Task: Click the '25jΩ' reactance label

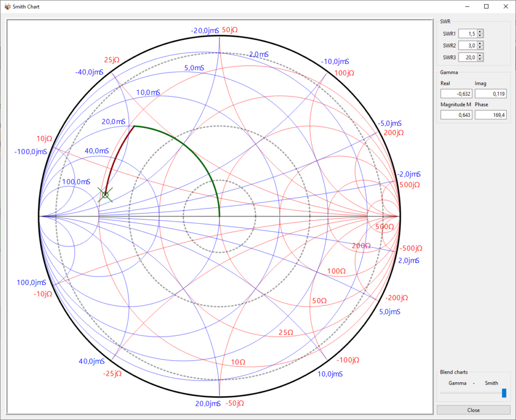Action: 112,60
